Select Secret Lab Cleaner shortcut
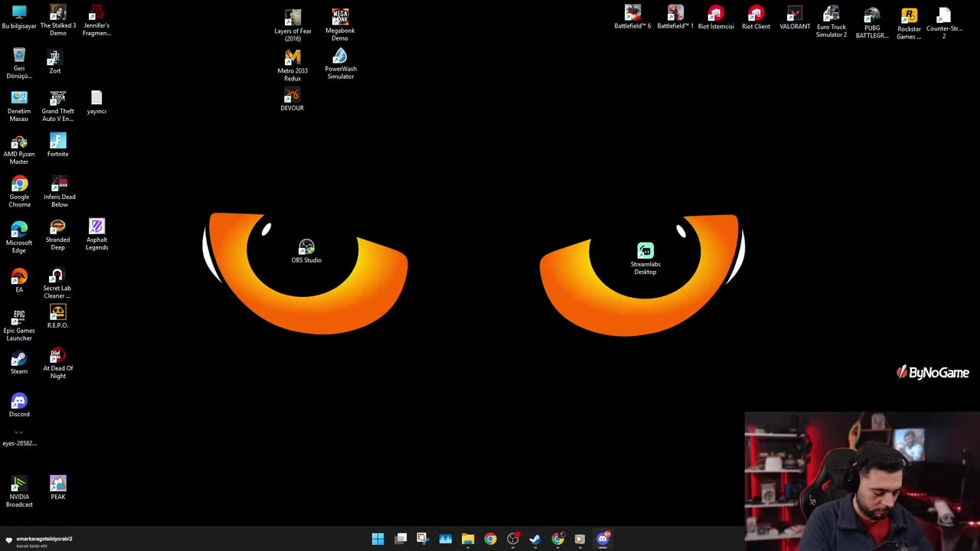Screen dimensions: 980x551 click(x=57, y=284)
